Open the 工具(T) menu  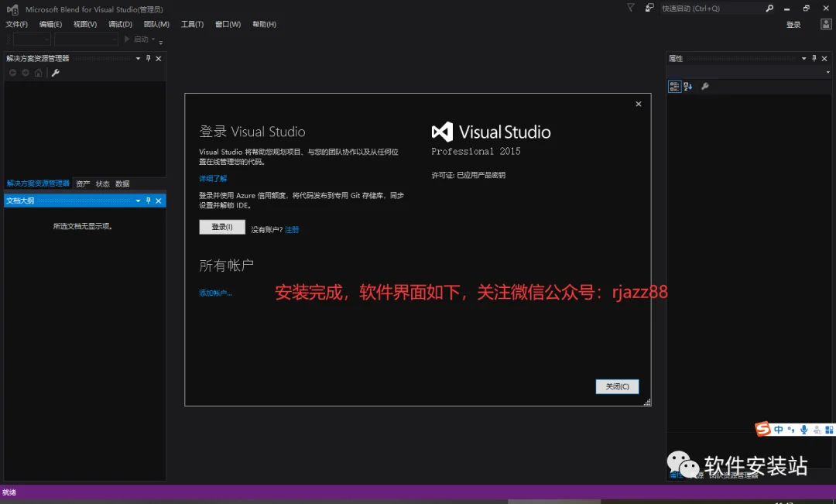(x=193, y=25)
